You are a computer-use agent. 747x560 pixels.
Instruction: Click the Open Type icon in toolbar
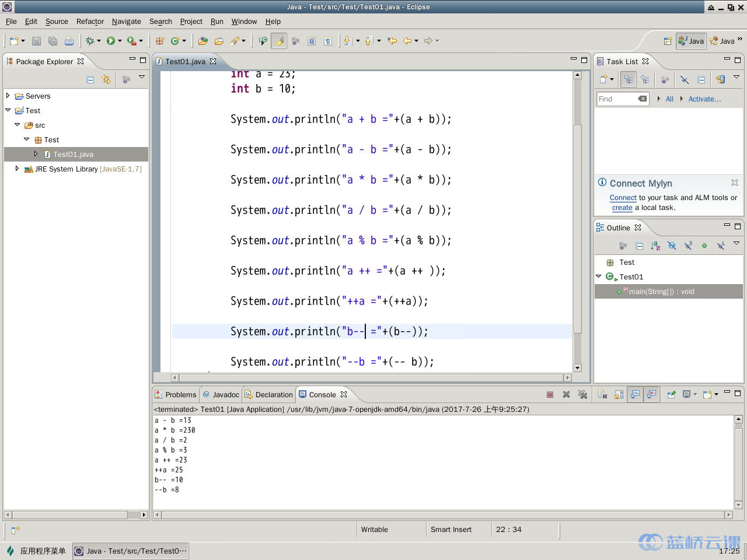pos(203,41)
